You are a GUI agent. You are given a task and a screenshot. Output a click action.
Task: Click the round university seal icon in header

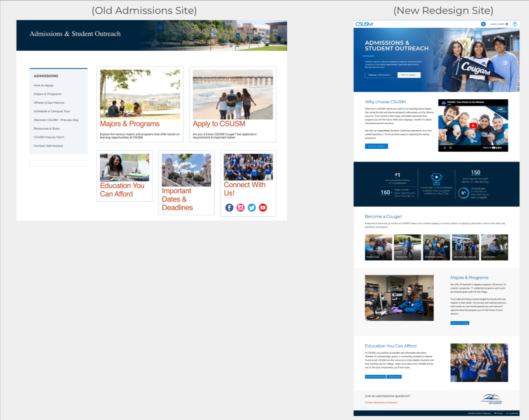[515, 24]
